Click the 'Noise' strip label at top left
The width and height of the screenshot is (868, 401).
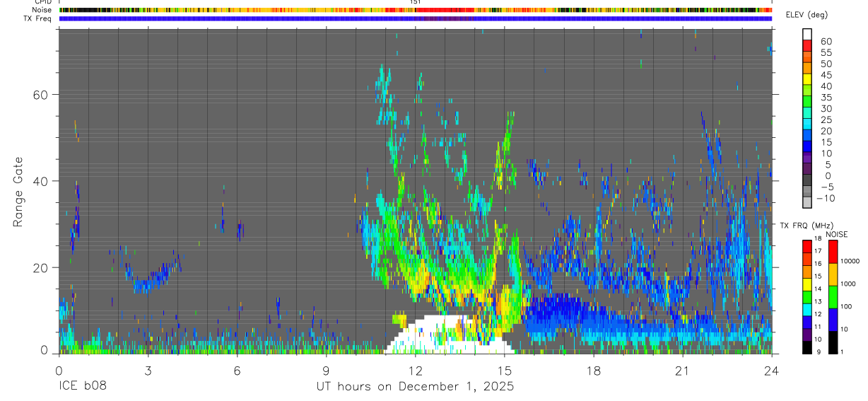pos(42,10)
